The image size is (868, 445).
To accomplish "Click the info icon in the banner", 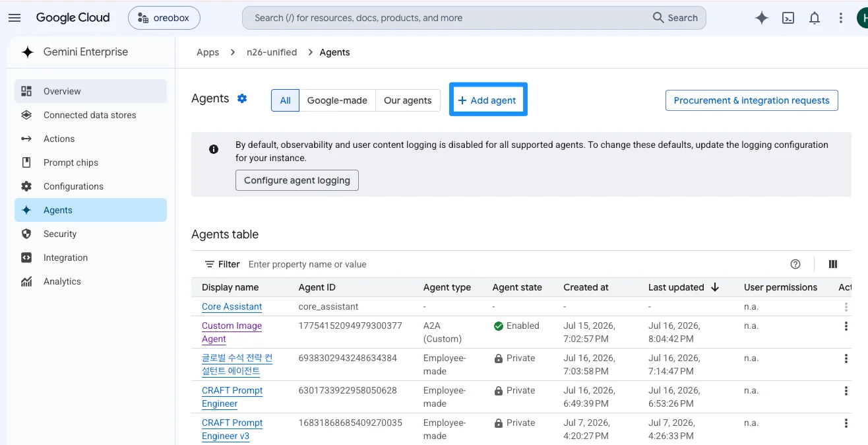I will 214,149.
